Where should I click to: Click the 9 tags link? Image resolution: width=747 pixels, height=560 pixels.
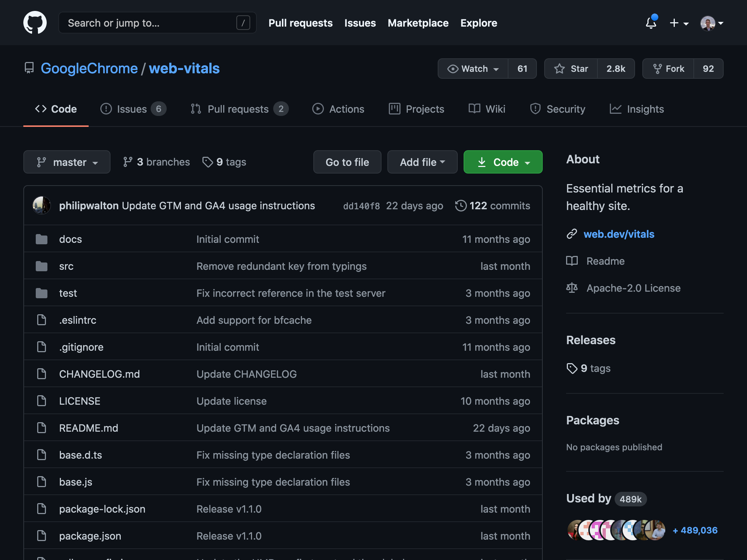click(x=224, y=162)
